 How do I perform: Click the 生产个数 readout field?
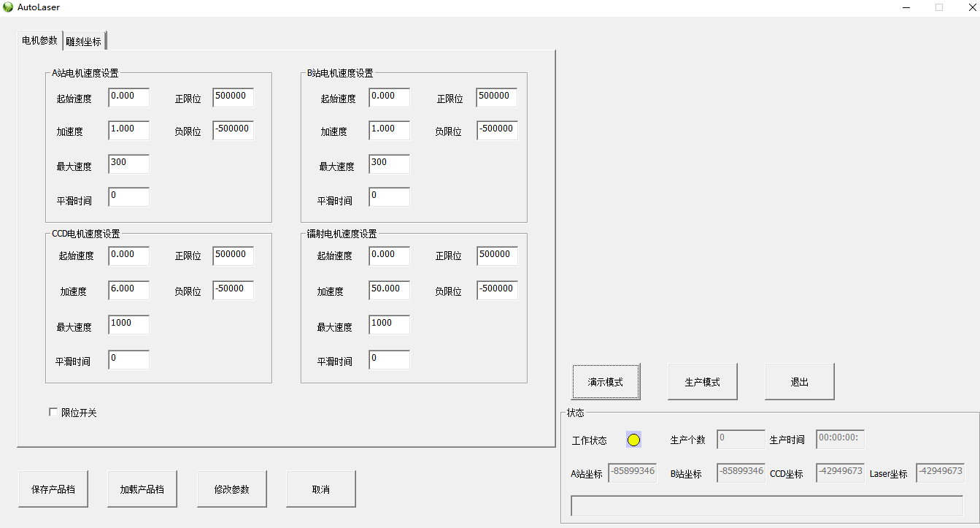coord(741,439)
